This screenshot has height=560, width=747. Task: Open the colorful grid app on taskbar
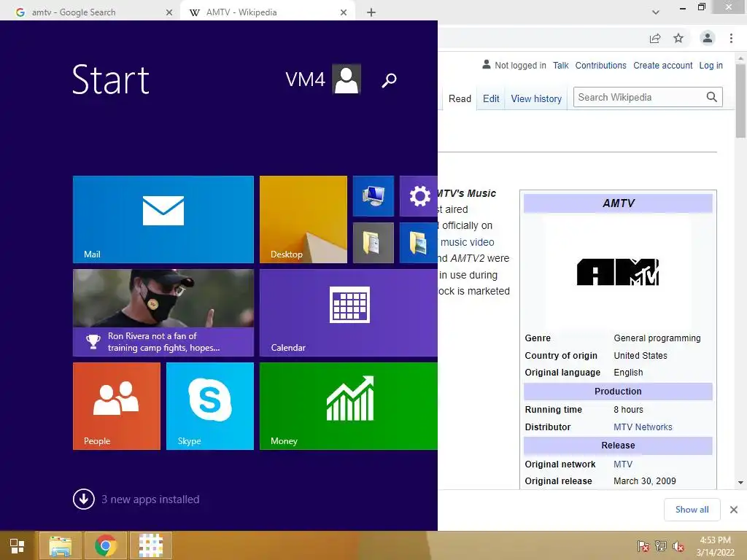[x=150, y=545]
